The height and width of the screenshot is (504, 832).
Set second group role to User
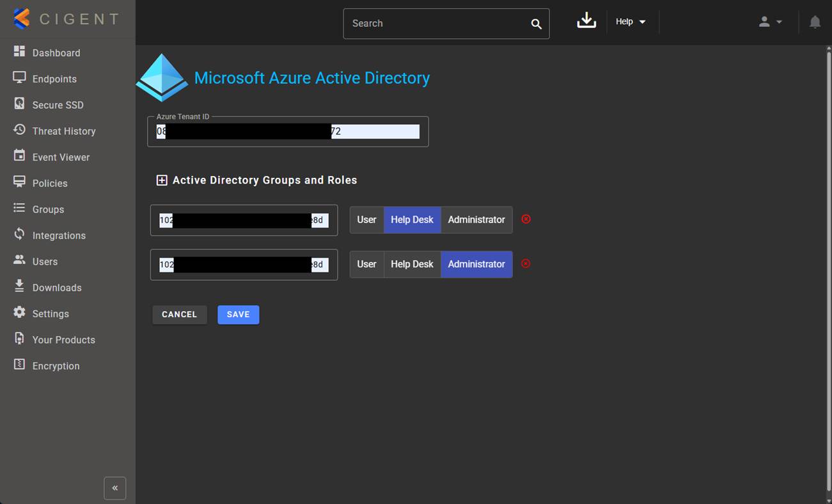coord(366,264)
